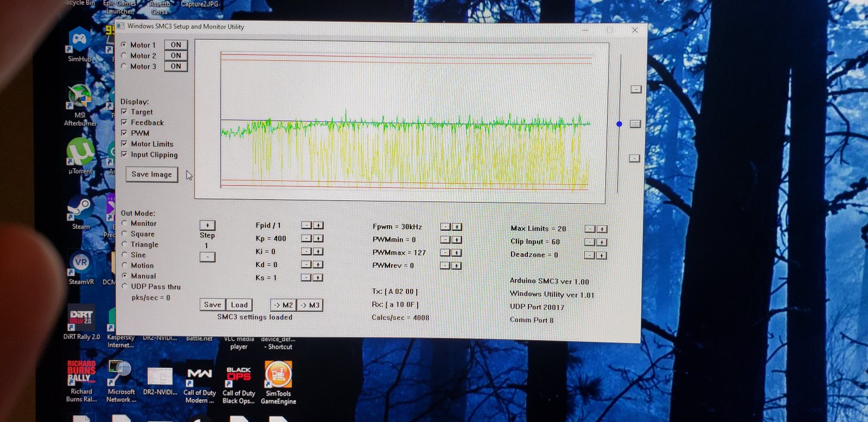Click the blue manual position slider dot
The height and width of the screenshot is (422, 868).
pyautogui.click(x=619, y=124)
